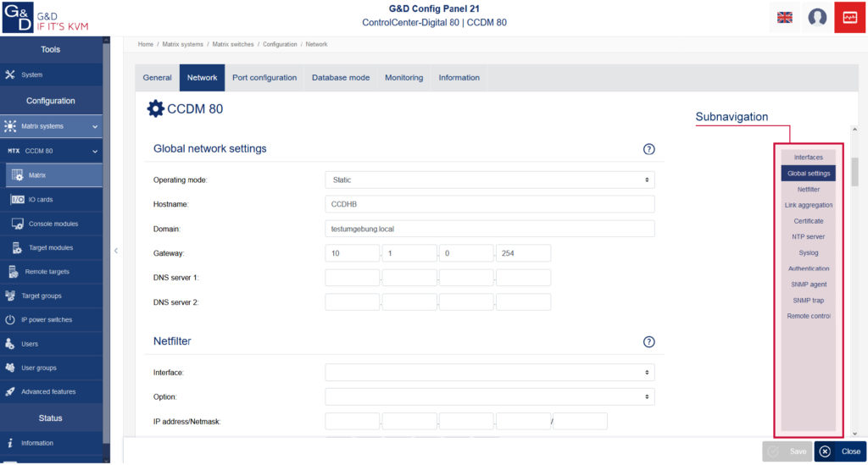
Task: Open the user profile avatar icon
Action: tap(817, 17)
